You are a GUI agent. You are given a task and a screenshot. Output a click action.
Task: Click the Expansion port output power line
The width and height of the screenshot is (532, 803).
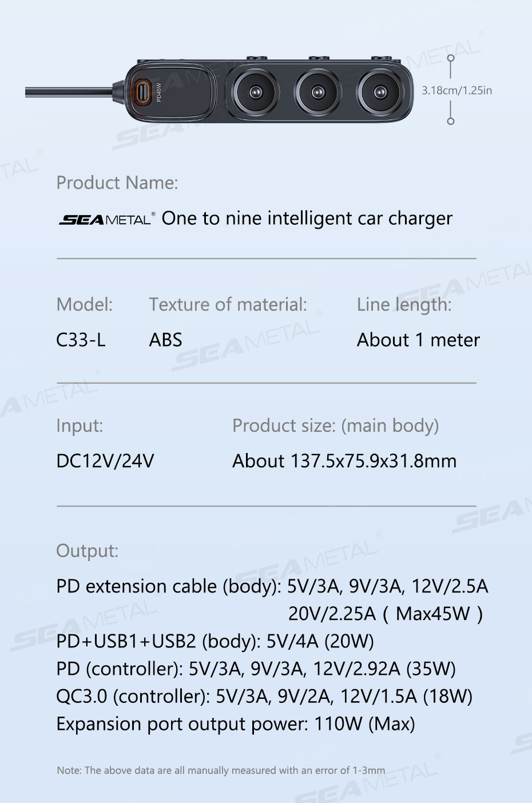[236, 724]
